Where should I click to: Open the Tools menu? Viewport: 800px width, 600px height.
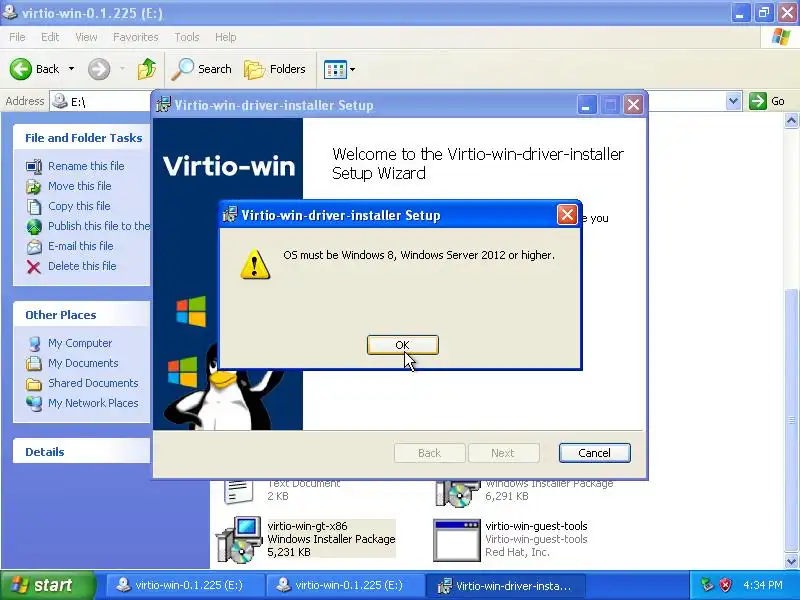click(x=187, y=37)
